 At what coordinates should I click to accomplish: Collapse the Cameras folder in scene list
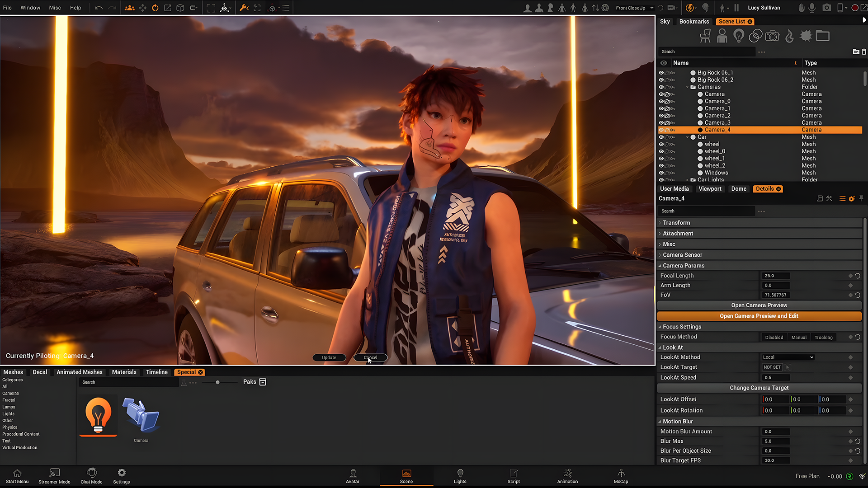[688, 87]
